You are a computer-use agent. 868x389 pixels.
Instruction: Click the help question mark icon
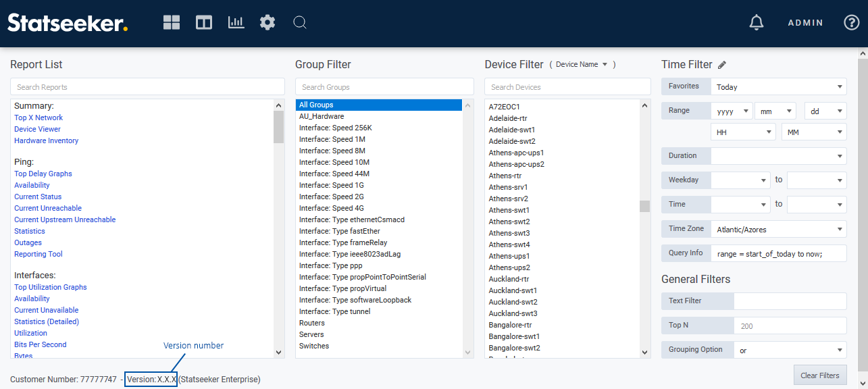pos(851,22)
